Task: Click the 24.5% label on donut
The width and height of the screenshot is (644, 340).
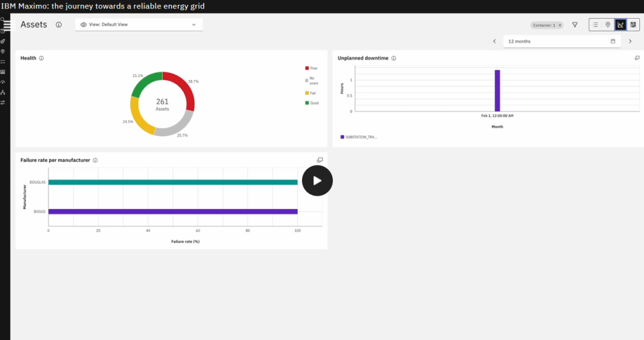Action: pyautogui.click(x=128, y=121)
